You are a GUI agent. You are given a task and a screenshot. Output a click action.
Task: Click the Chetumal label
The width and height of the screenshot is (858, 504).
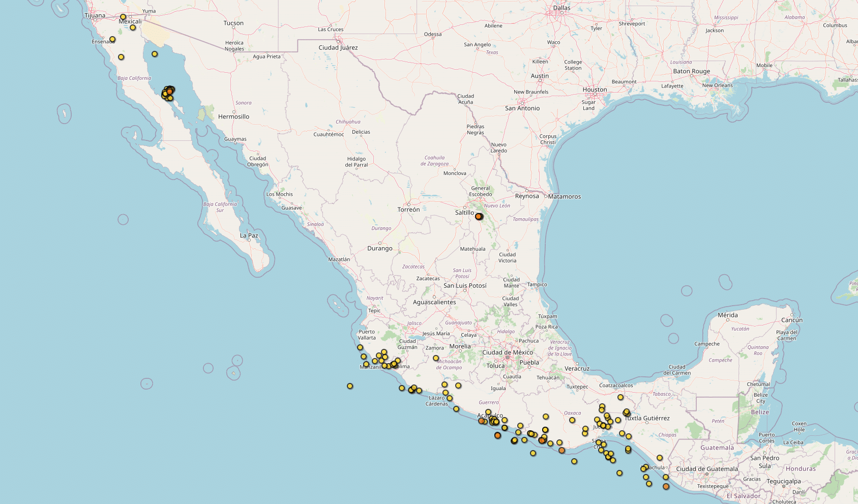758,384
